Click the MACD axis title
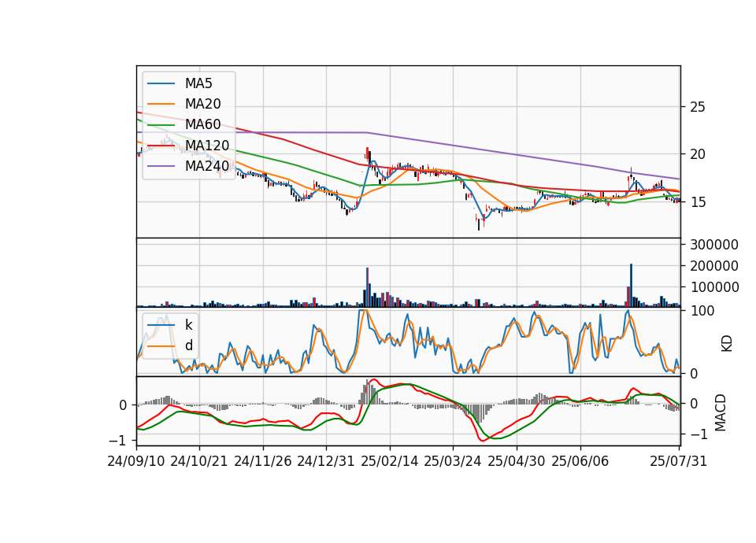The width and height of the screenshot is (756, 543). (x=721, y=412)
